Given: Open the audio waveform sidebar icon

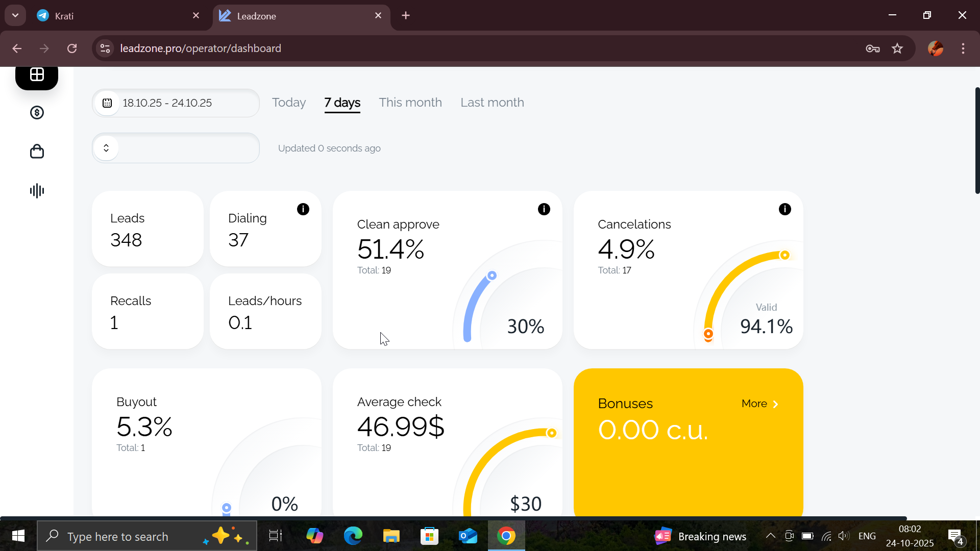Looking at the screenshot, I should coord(37,191).
